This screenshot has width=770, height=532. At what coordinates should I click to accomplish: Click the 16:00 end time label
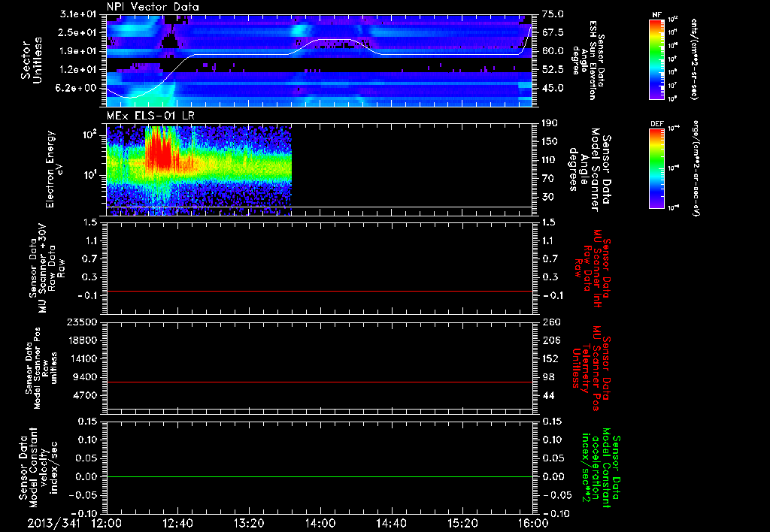[x=534, y=523]
